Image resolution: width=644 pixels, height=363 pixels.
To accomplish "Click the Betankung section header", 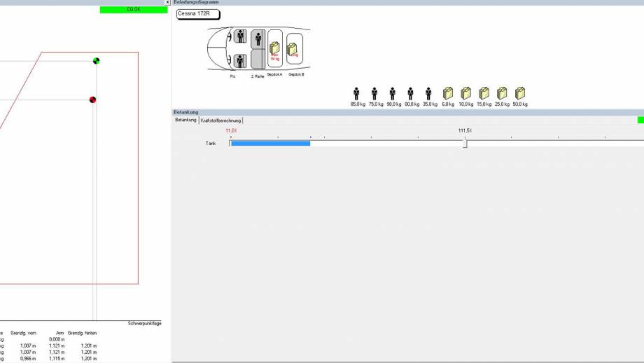I will click(185, 112).
